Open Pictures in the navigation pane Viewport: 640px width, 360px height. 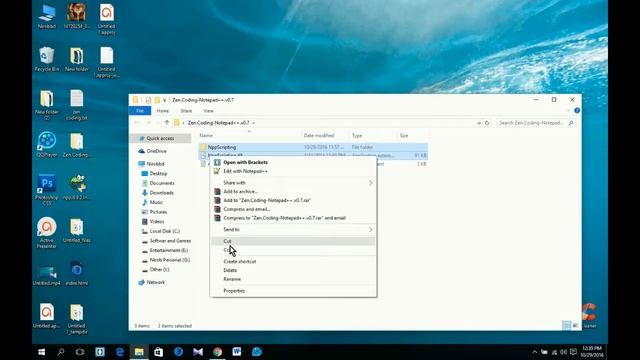pyautogui.click(x=158, y=212)
